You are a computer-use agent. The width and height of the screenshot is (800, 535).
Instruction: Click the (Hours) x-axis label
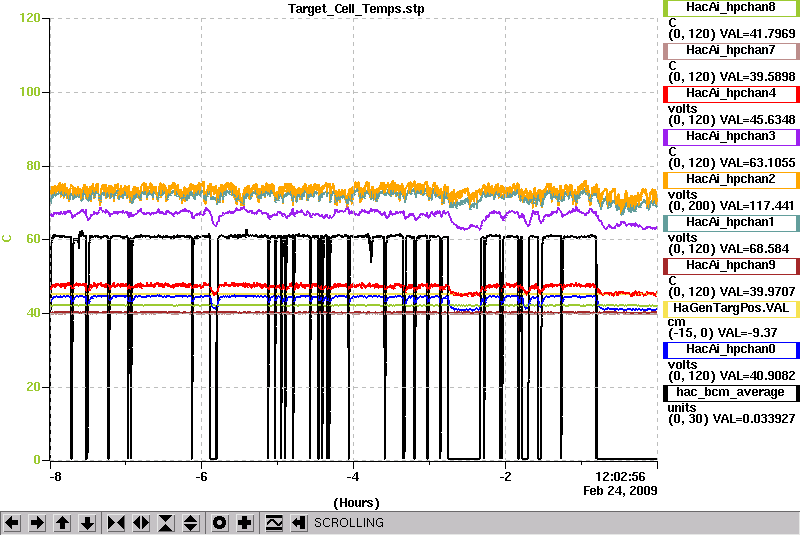[x=356, y=503]
